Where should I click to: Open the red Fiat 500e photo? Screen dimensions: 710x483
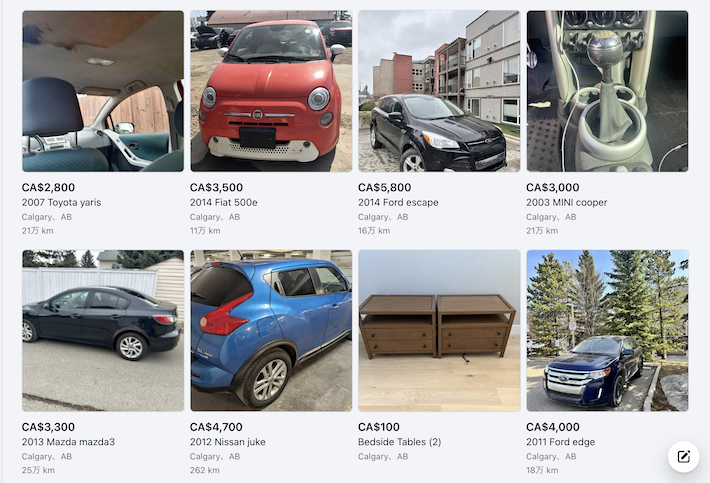click(x=271, y=91)
